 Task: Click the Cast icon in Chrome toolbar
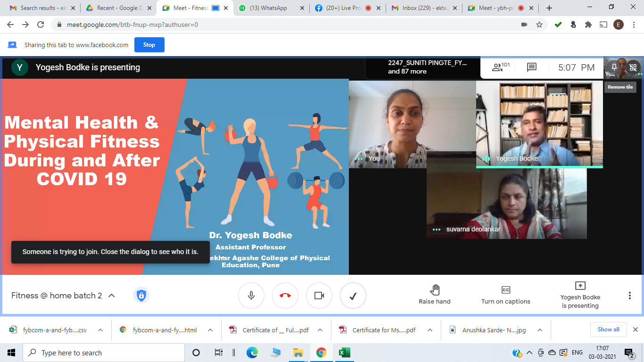pos(603,25)
